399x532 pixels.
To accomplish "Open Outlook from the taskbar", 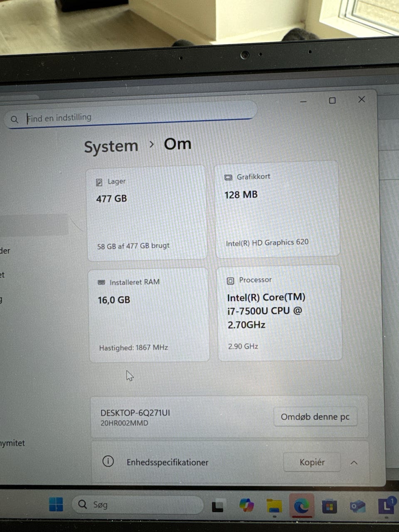I will click(357, 506).
